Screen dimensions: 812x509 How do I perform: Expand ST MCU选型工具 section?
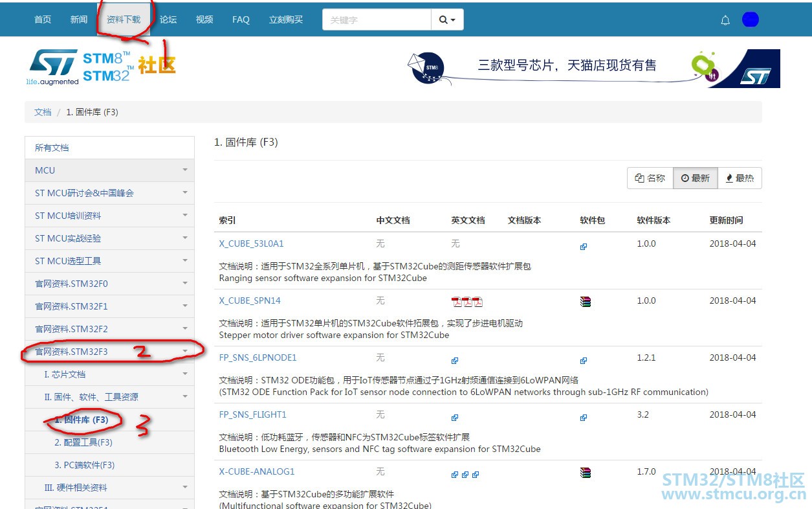tap(109, 261)
